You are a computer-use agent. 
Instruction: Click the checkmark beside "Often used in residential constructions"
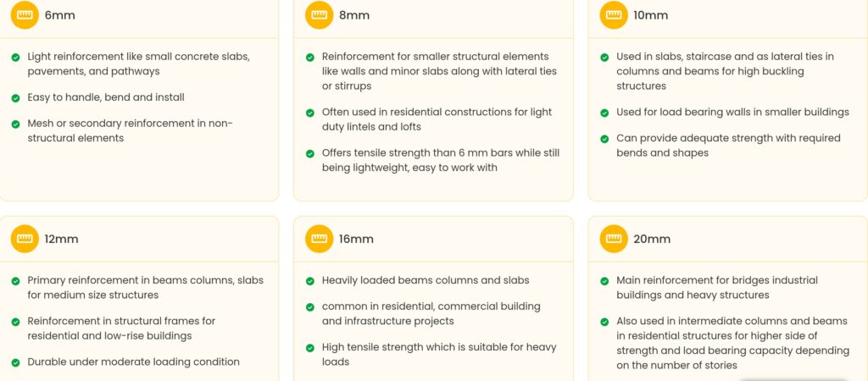tap(310, 113)
